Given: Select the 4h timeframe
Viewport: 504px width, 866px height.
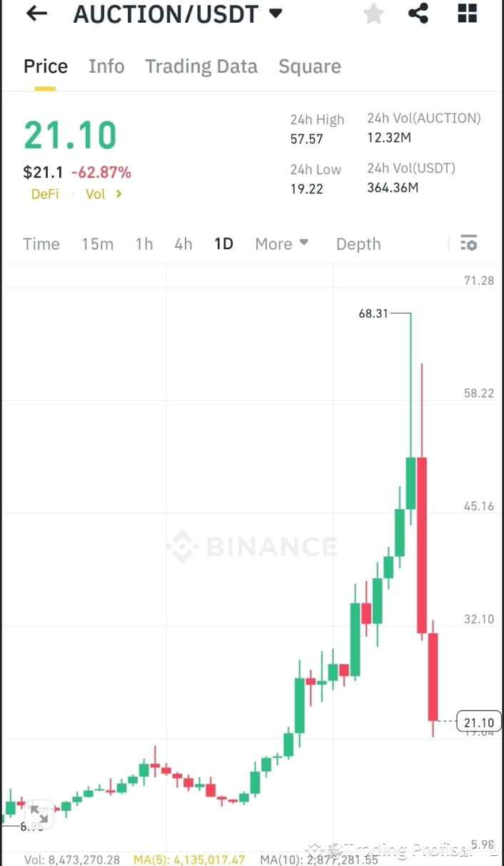Looking at the screenshot, I should pyautogui.click(x=183, y=243).
